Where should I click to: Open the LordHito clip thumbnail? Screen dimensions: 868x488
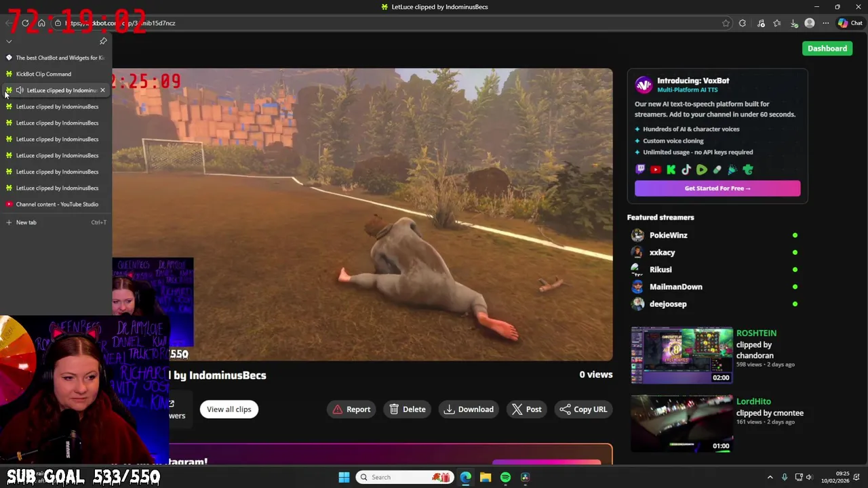(x=682, y=424)
